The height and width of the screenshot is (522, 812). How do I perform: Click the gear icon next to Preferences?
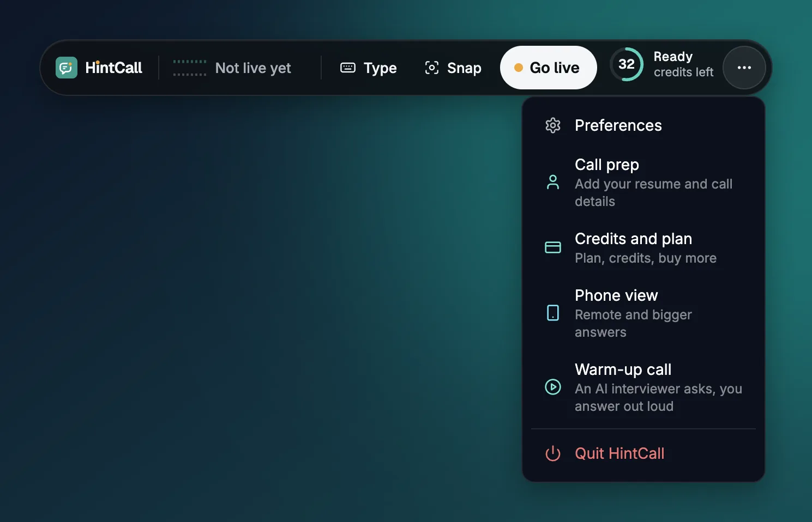click(x=553, y=125)
